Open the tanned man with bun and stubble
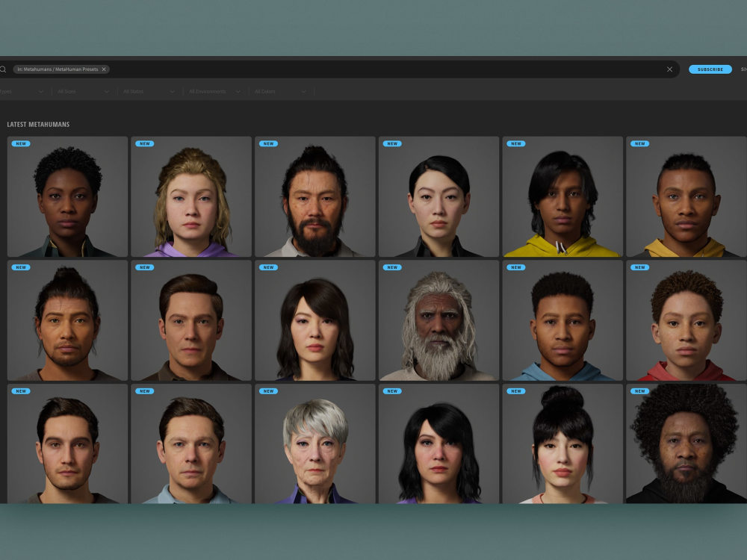This screenshot has width=747, height=560. tap(67, 320)
